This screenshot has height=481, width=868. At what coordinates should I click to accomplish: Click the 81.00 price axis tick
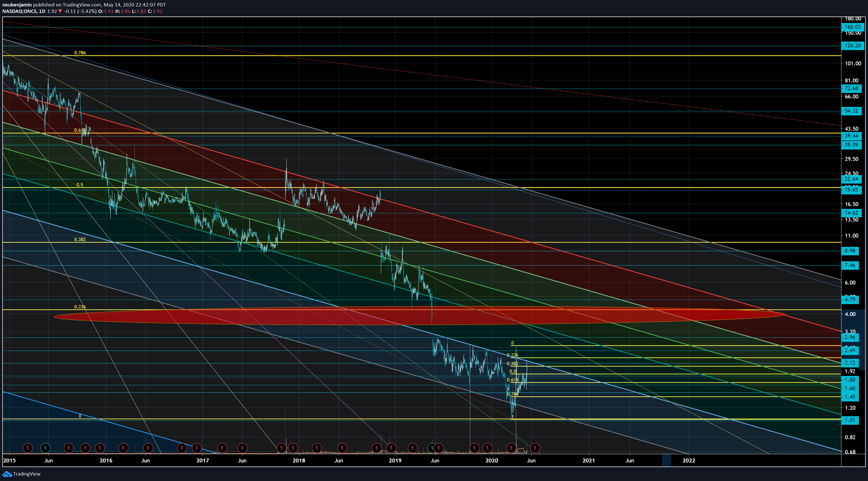(851, 81)
